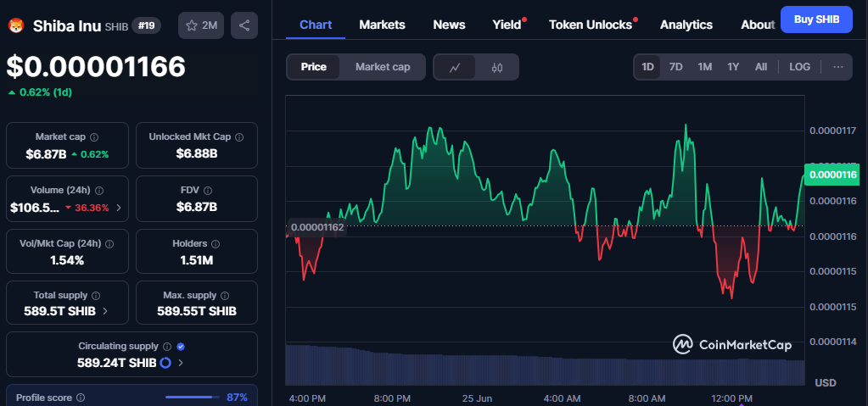Click info icon next to Total supply
This screenshot has height=406, width=868.
tap(96, 295)
